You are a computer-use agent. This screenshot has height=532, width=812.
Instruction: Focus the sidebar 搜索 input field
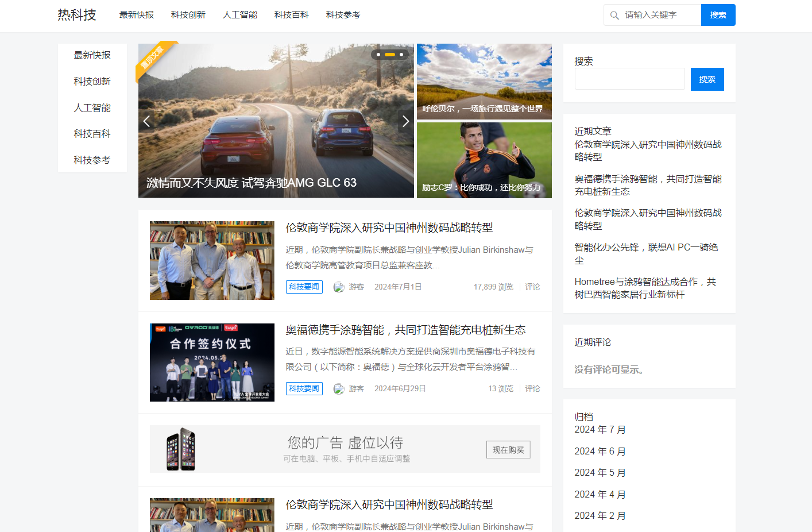coord(629,79)
